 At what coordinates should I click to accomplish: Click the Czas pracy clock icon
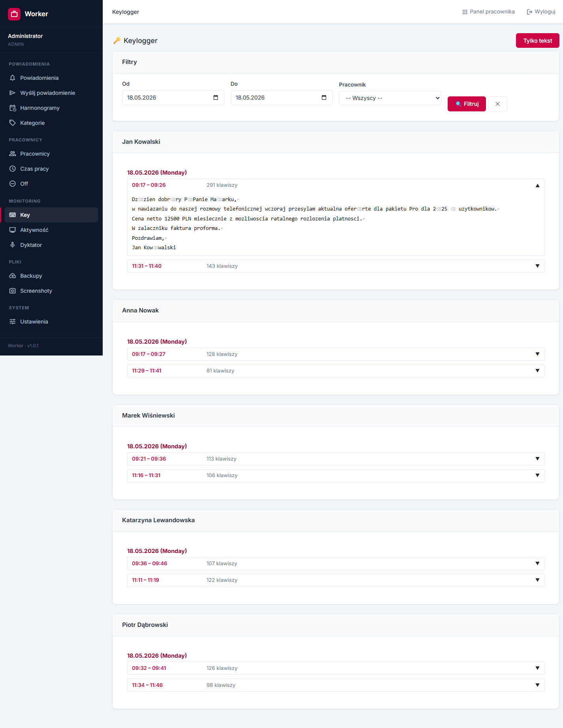pyautogui.click(x=13, y=169)
